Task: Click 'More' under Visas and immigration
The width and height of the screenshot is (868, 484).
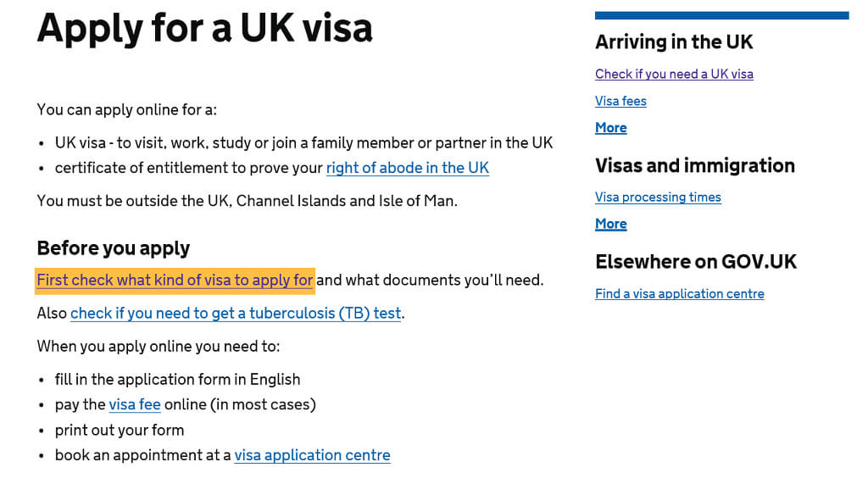Action: [x=610, y=224]
